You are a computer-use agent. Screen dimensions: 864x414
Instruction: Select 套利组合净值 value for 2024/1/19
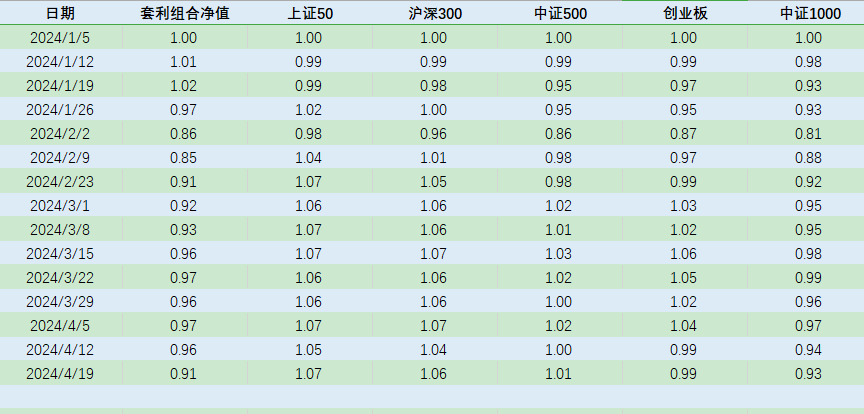click(x=184, y=86)
